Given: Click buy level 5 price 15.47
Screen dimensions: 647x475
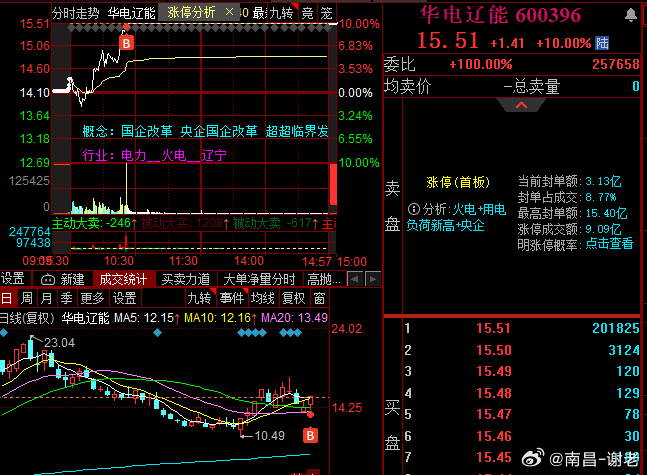Looking at the screenshot, I should point(494,414).
